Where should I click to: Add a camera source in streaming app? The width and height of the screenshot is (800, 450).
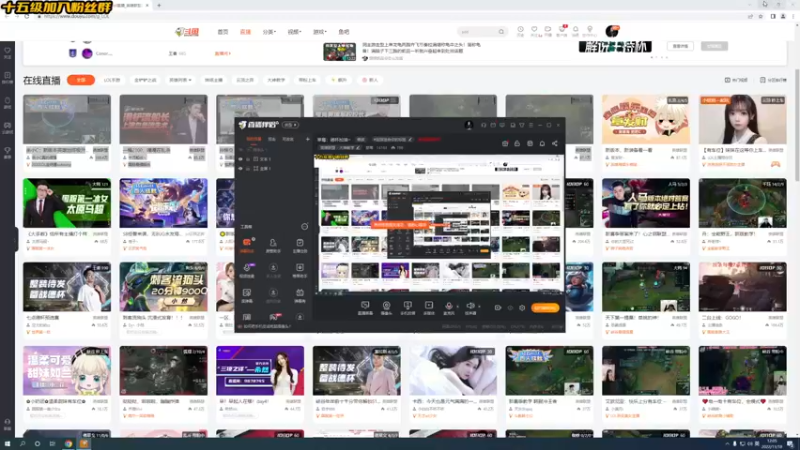pyautogui.click(x=386, y=306)
